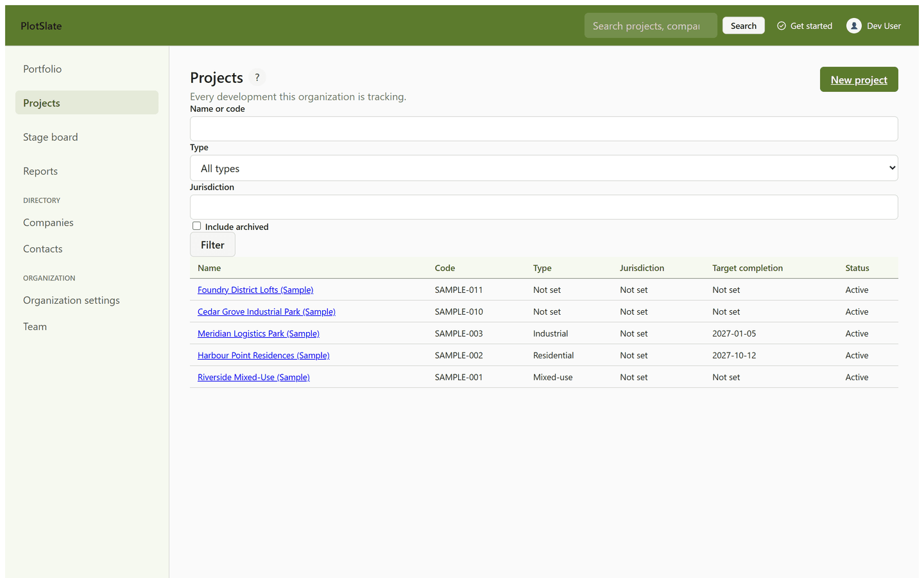Focus the Name or code input
Image resolution: width=924 pixels, height=578 pixels.
(x=544, y=128)
